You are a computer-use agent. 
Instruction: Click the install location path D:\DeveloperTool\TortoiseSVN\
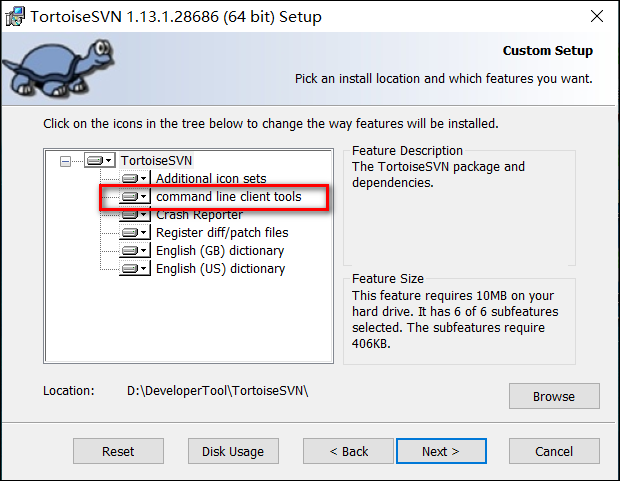(217, 391)
